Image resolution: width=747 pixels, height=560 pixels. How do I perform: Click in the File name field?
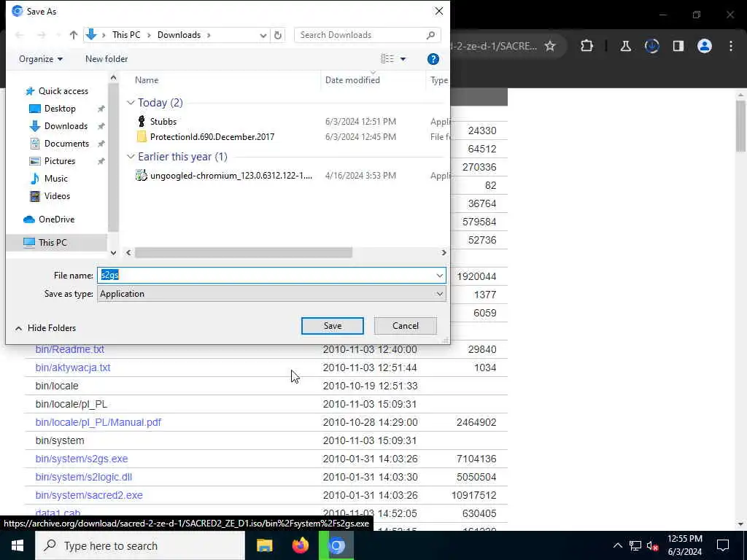266,275
